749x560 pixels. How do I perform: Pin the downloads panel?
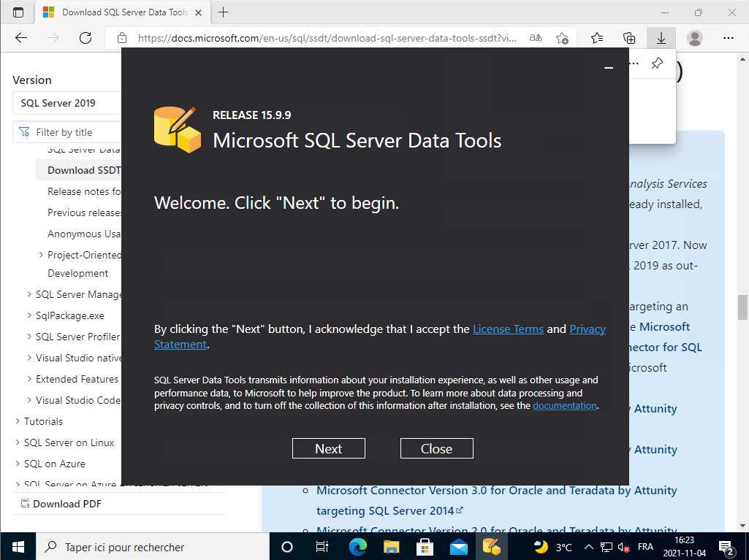(x=657, y=63)
